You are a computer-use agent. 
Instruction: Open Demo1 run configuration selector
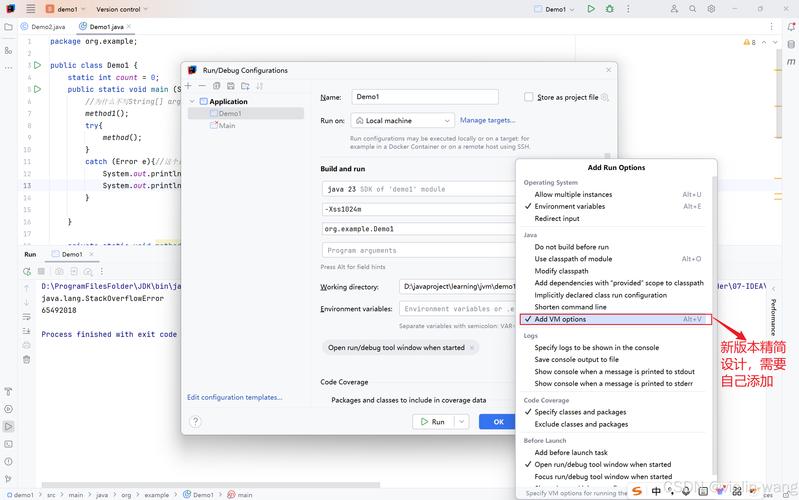click(x=554, y=9)
